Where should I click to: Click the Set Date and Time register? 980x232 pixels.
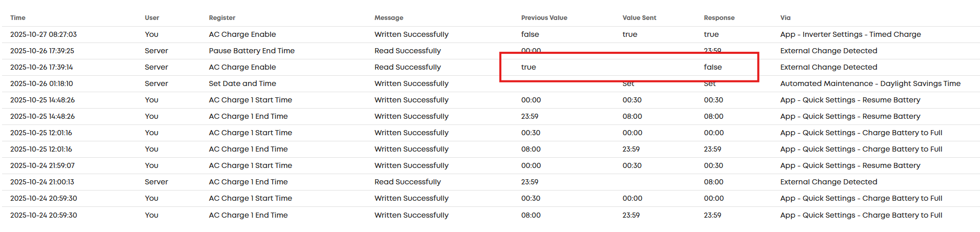point(242,83)
